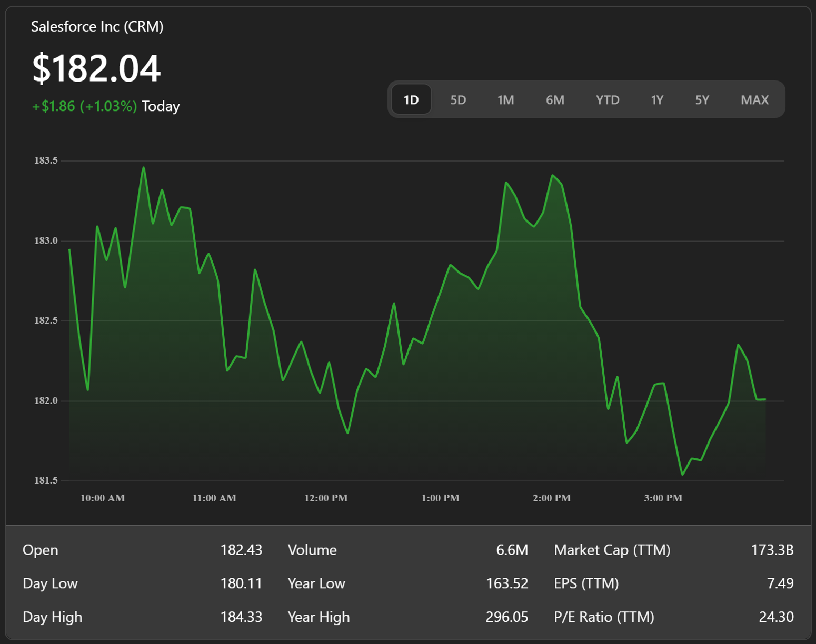
Task: Select the Market Cap (TTM) label
Action: [612, 550]
